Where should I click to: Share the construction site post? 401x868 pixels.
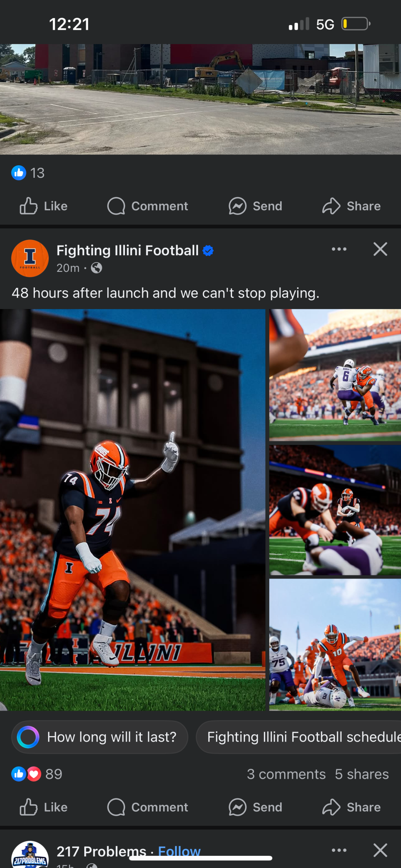(x=351, y=206)
